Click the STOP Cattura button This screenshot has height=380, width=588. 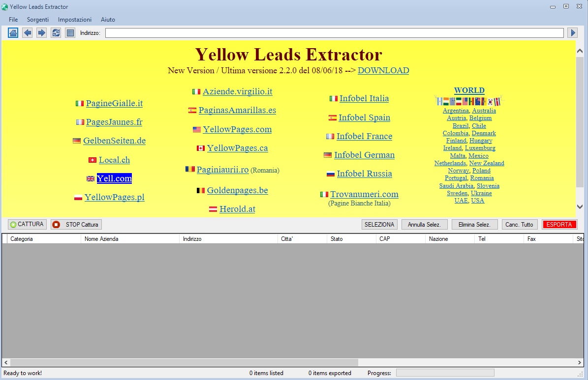coord(76,225)
